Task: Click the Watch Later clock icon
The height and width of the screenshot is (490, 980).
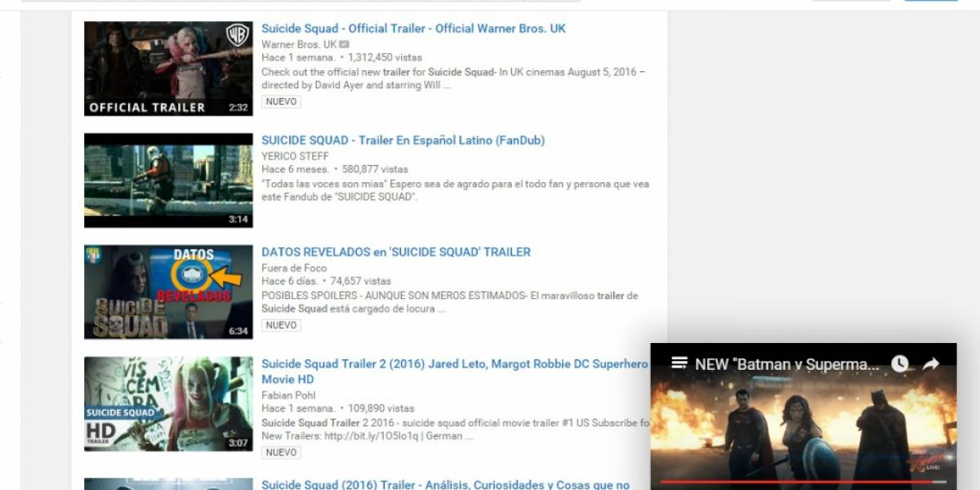Action: (x=899, y=364)
